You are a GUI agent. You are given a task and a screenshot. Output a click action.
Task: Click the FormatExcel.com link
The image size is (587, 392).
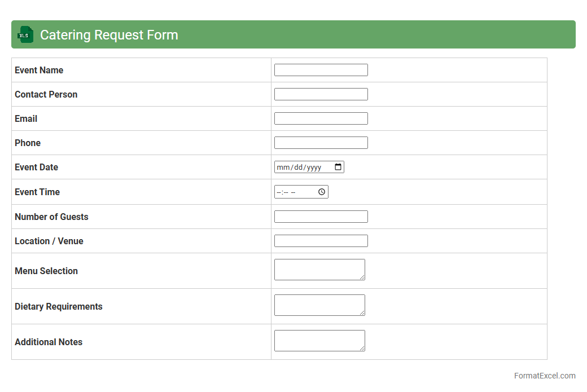544,376
